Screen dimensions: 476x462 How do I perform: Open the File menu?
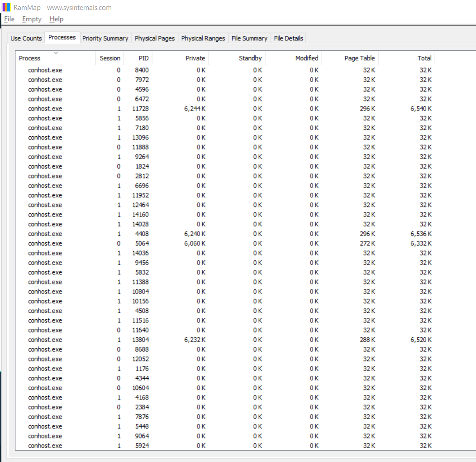click(9, 19)
